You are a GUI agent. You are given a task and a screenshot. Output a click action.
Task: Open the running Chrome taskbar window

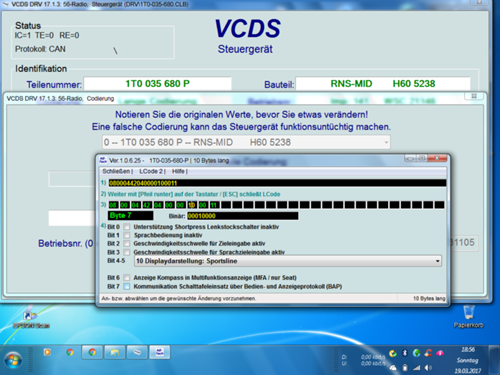[92, 352]
